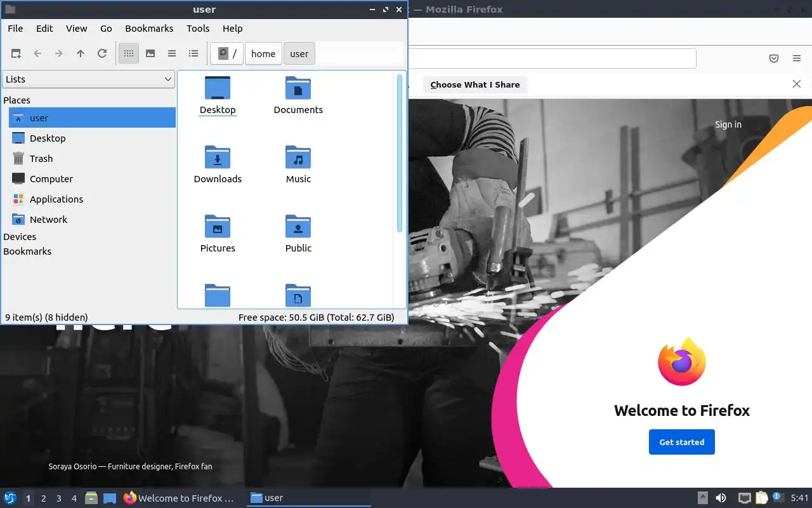Open the volume control tray icon
Image resolution: width=812 pixels, height=508 pixels.
[x=721, y=498]
